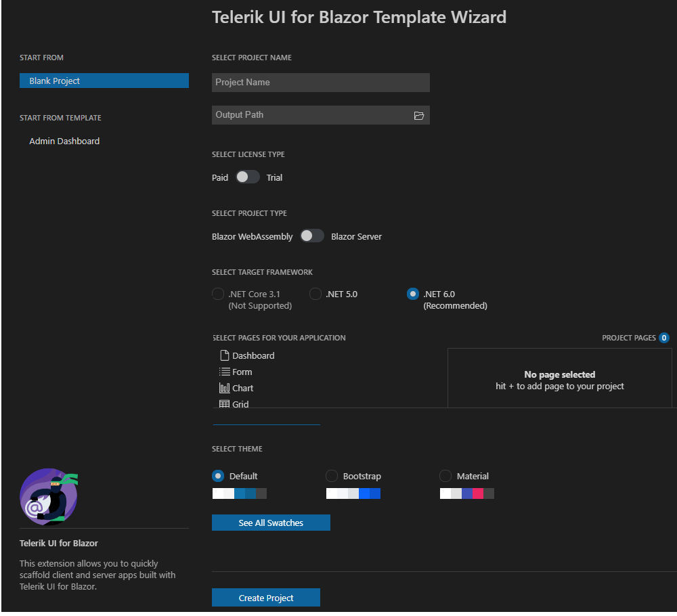Click the Paid license label
The width and height of the screenshot is (677, 616).
pos(220,177)
